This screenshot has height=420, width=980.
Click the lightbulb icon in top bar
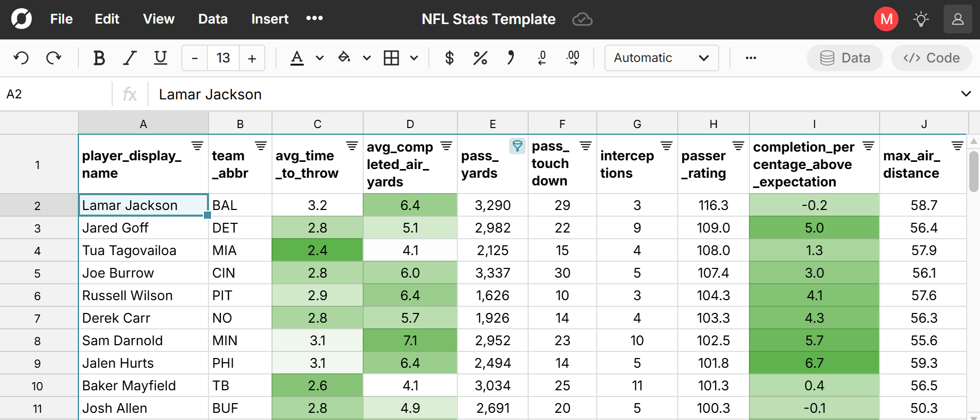pyautogui.click(x=921, y=19)
